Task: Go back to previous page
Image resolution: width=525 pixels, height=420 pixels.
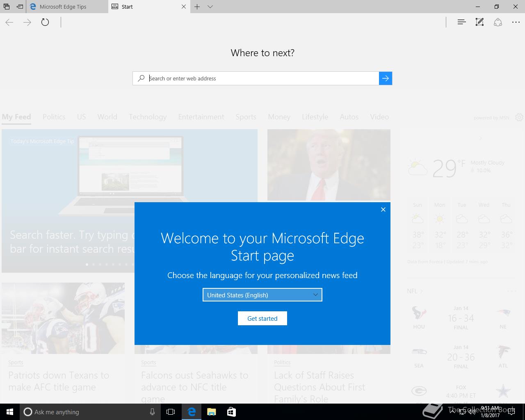Action: tap(9, 22)
